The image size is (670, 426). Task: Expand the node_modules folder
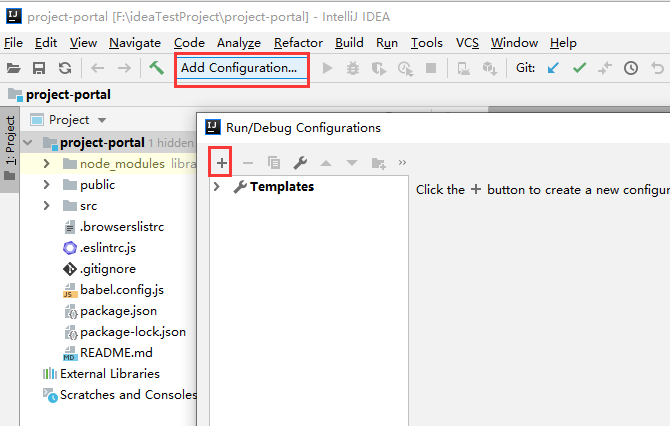click(47, 164)
